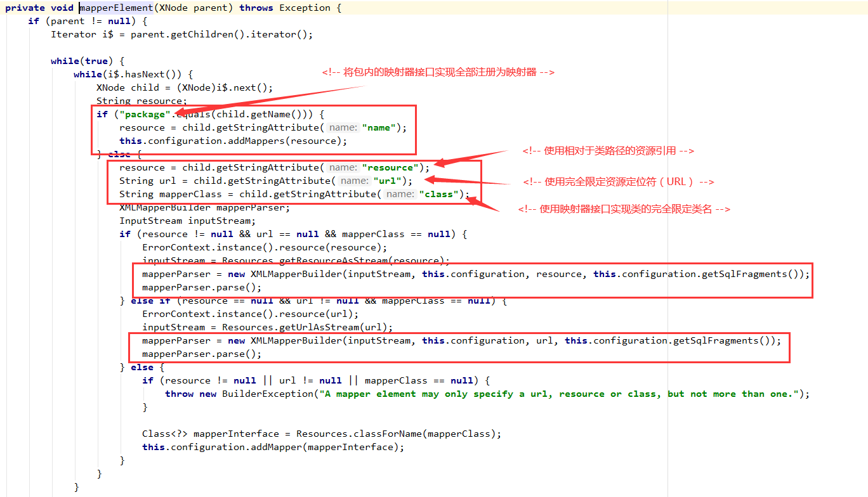The image size is (868, 497).
Task: Click 'ErrorContext.instance().resource(resource)' line
Action: 265,248
